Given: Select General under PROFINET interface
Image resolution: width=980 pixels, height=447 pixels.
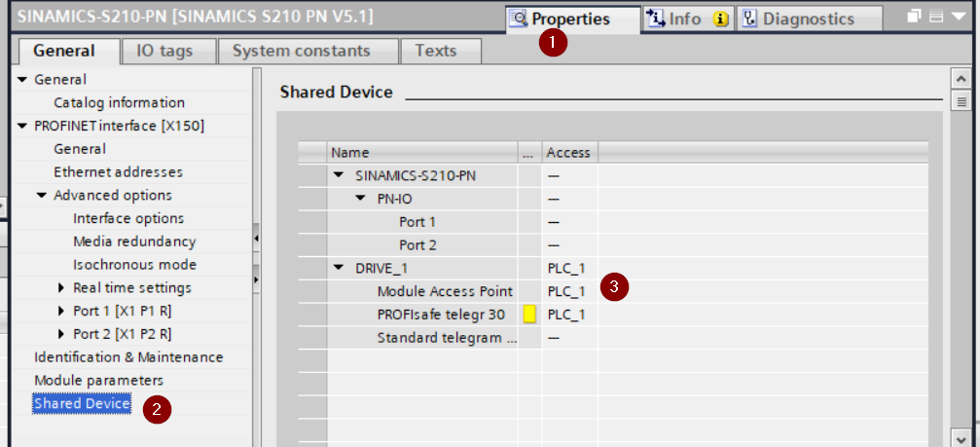Looking at the screenshot, I should 80,149.
